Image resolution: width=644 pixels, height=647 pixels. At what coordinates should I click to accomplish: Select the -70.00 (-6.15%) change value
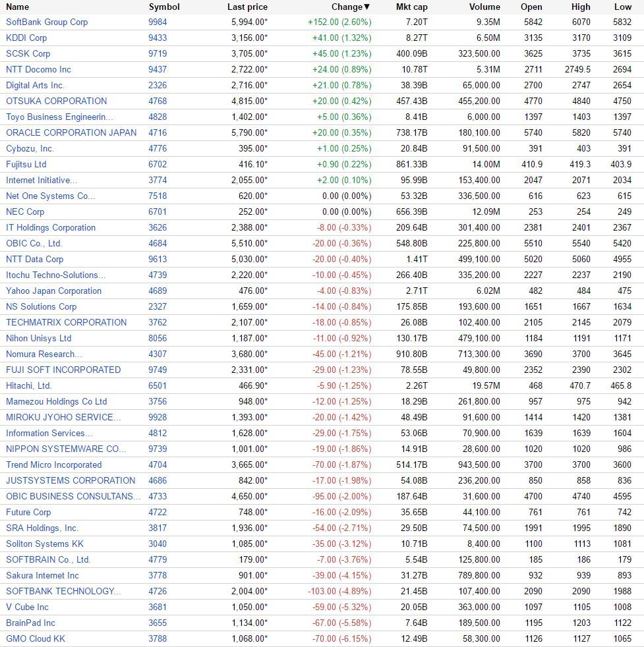(342, 639)
